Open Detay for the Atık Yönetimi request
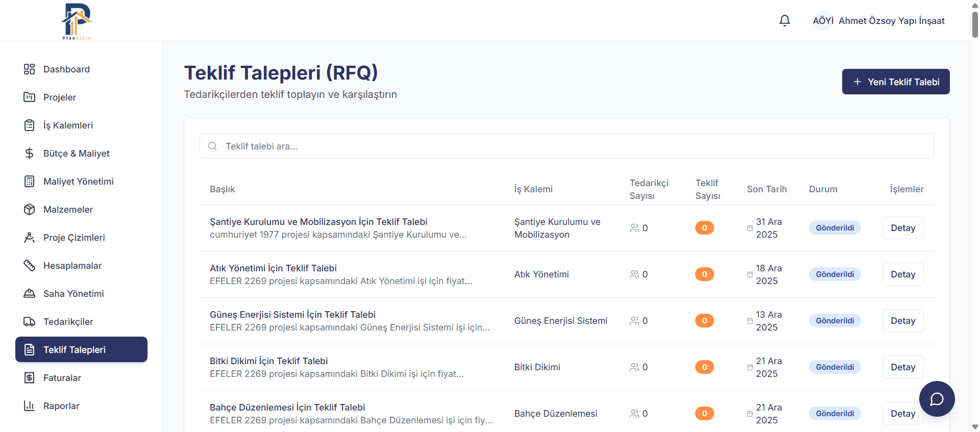 pyautogui.click(x=903, y=274)
